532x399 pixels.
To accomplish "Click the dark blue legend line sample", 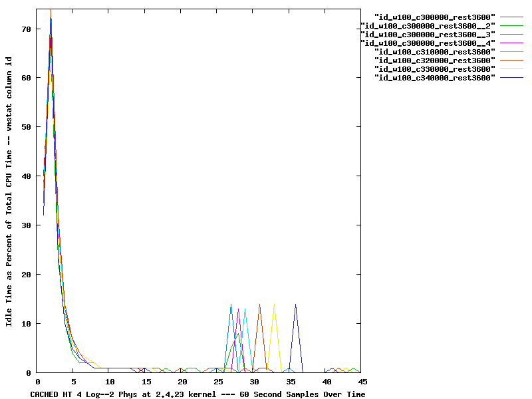I will click(x=511, y=78).
